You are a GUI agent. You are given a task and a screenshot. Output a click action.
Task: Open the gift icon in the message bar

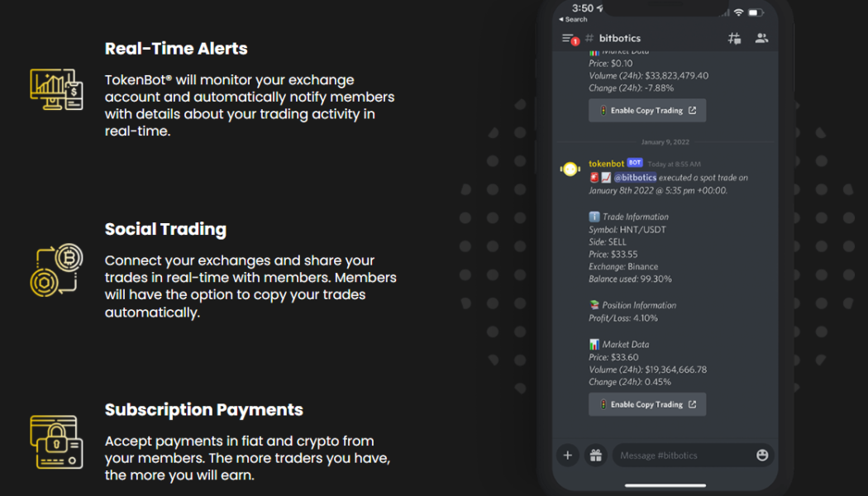596,455
